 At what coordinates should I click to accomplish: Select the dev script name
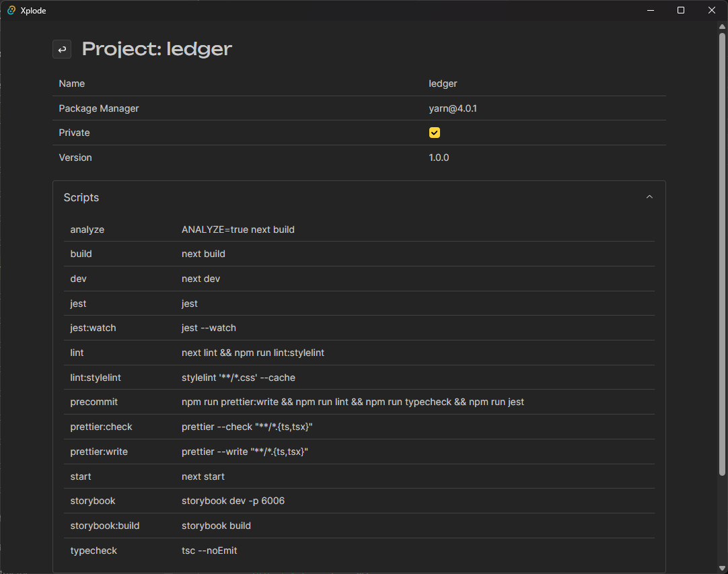pos(79,279)
